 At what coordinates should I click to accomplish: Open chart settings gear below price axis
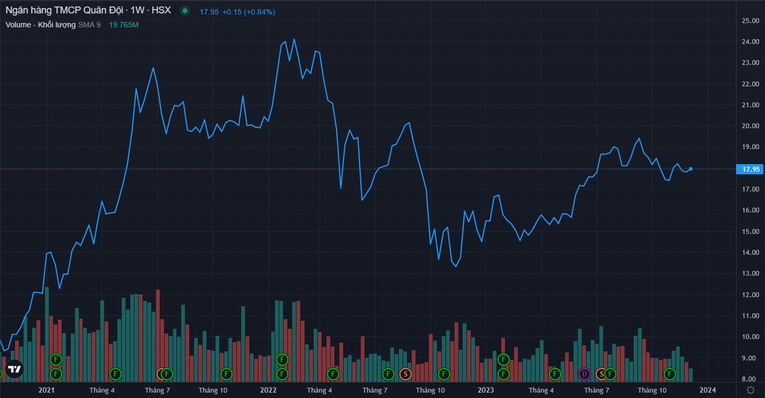[x=750, y=390]
